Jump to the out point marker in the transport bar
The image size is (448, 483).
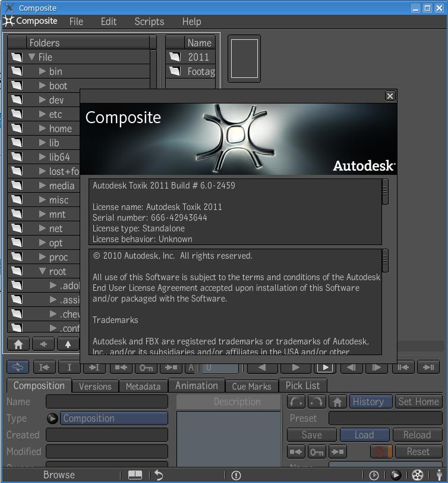tap(94, 367)
